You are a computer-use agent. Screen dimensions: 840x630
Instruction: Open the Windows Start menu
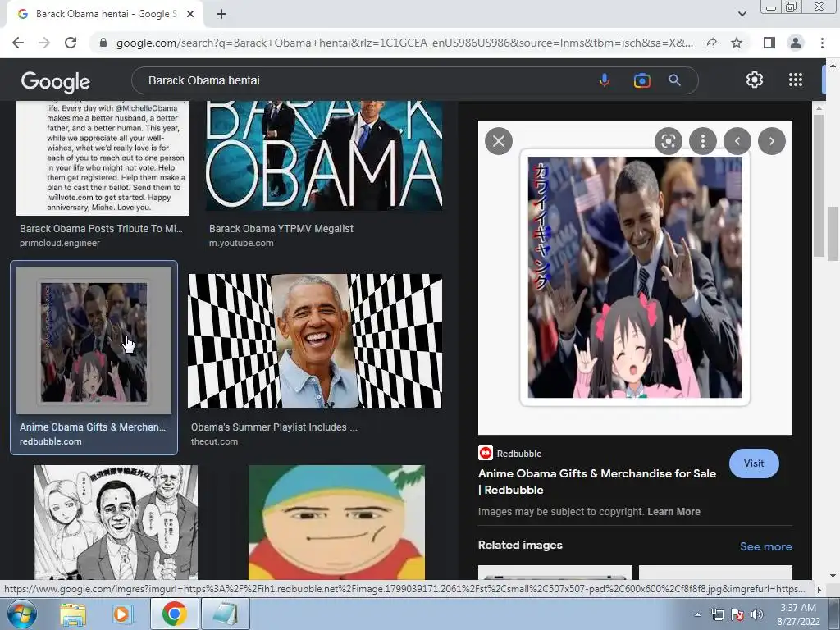(21, 614)
